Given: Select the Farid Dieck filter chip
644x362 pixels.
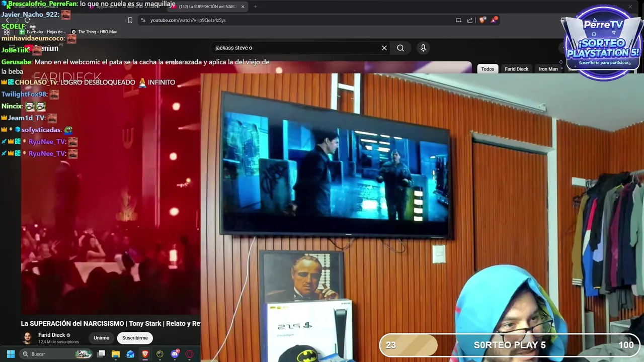Looking at the screenshot, I should tap(517, 69).
